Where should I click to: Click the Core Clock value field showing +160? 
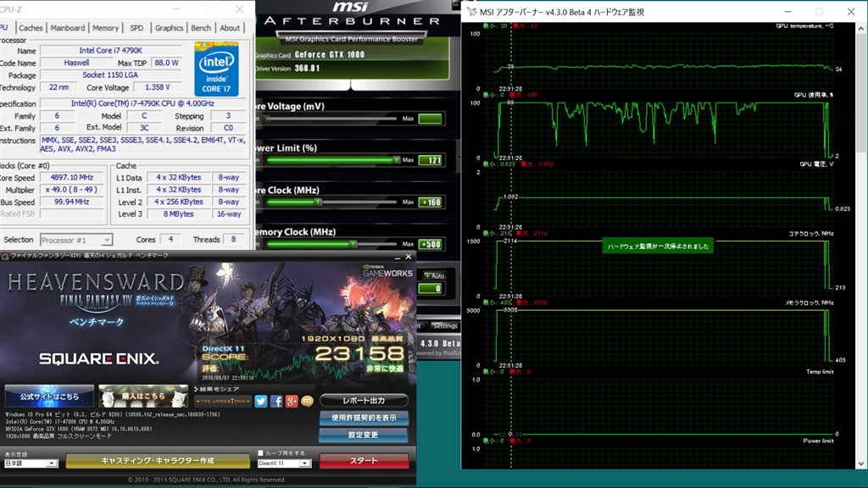point(430,202)
